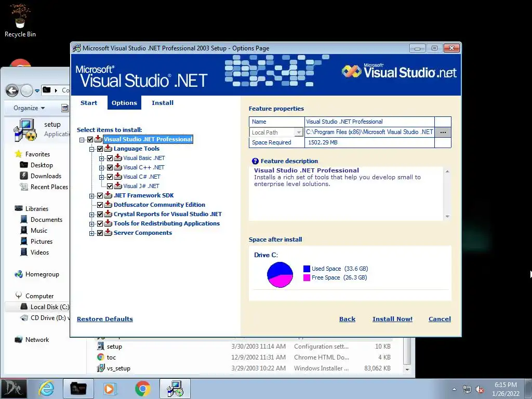The image size is (532, 399).
Task: Click the setup installer taskbar icon
Action: coord(175,389)
